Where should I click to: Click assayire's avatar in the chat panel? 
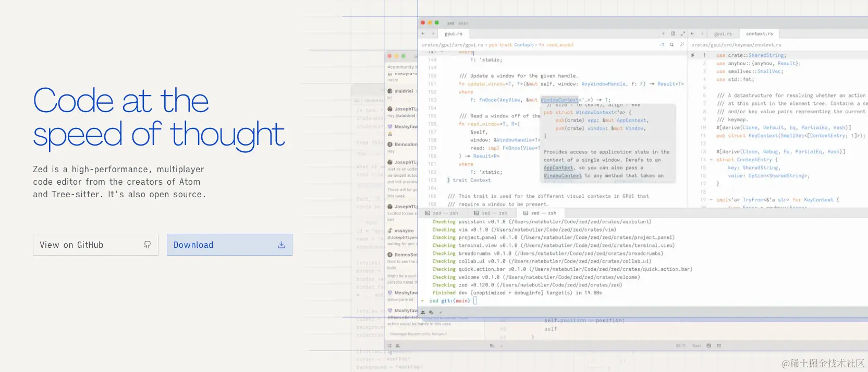click(x=390, y=231)
